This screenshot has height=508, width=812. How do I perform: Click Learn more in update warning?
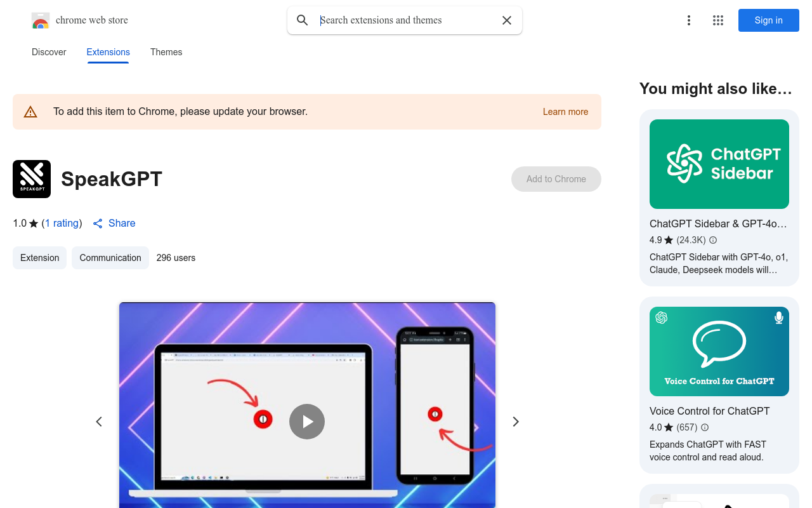click(x=565, y=112)
